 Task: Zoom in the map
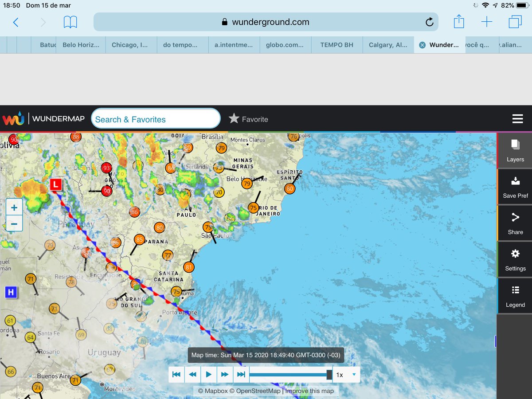(x=14, y=207)
